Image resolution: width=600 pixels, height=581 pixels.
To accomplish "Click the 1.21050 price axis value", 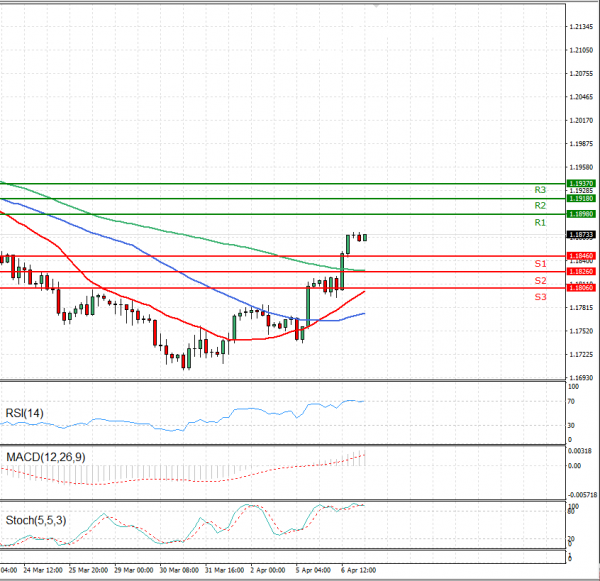I will [581, 50].
